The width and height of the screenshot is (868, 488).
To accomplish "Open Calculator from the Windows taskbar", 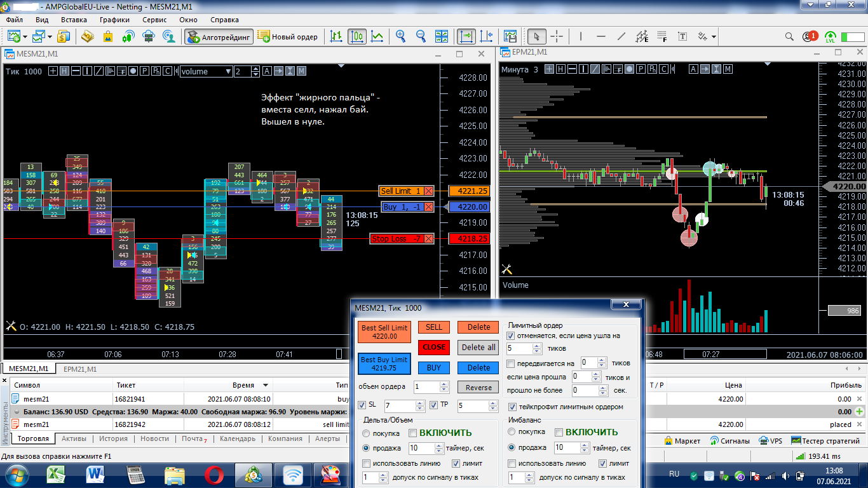I will 135,475.
